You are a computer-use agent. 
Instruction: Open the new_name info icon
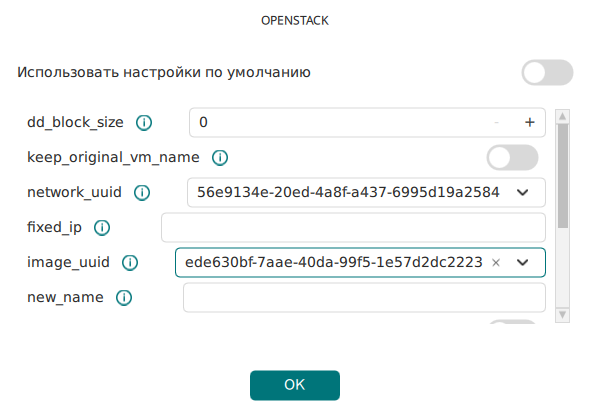[x=124, y=298]
